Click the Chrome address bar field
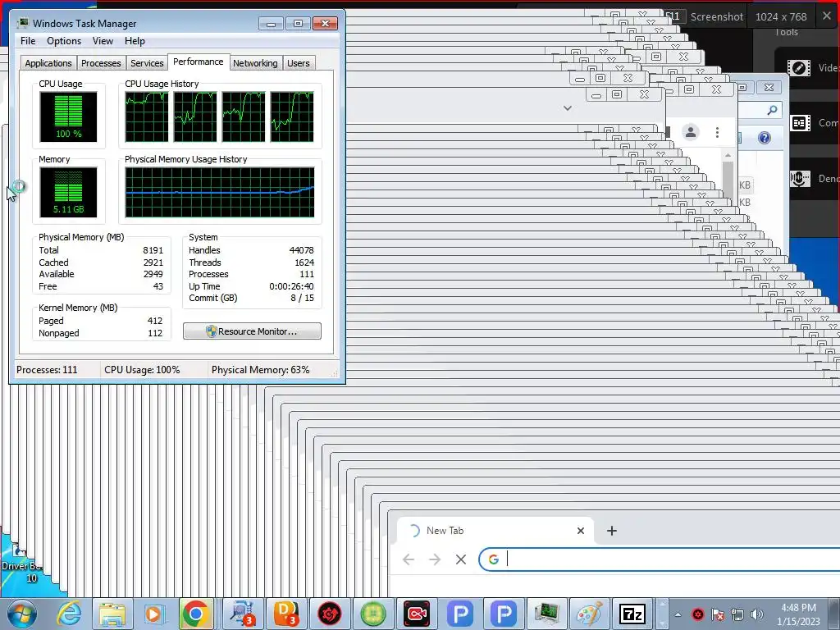The image size is (840, 630). pyautogui.click(x=659, y=559)
